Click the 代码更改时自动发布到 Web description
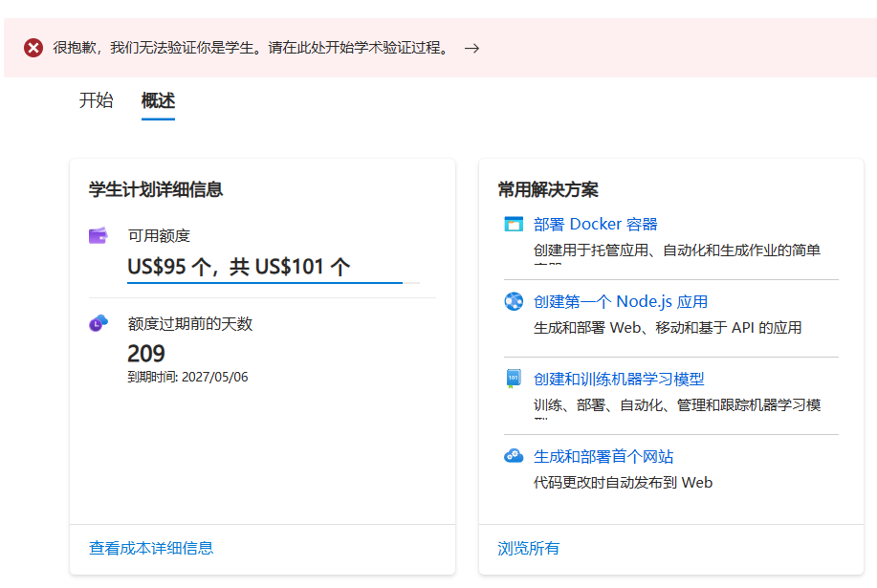 tap(623, 483)
